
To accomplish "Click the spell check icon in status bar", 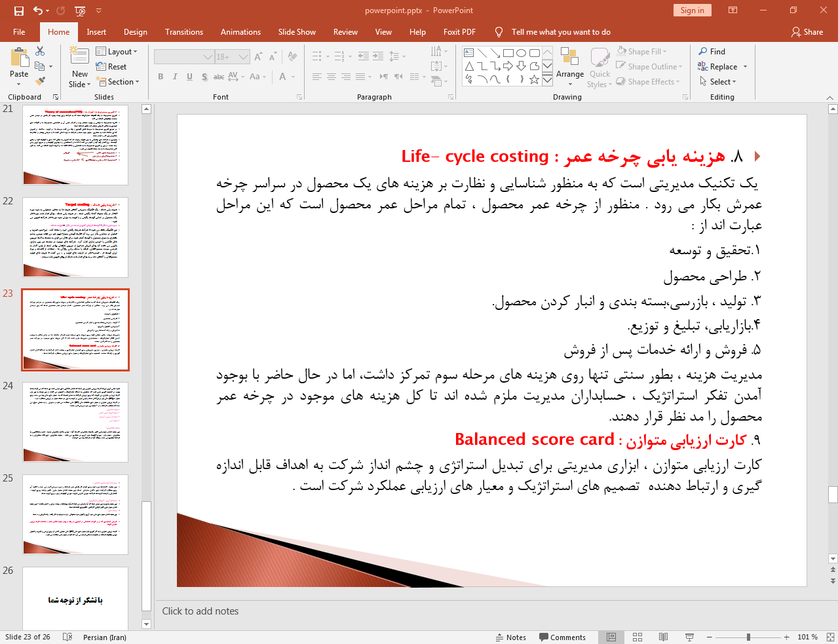I will tap(67, 637).
